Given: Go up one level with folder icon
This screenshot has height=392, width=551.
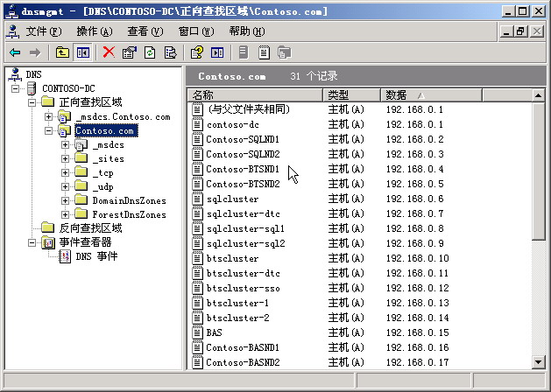Looking at the screenshot, I should pyautogui.click(x=62, y=52).
